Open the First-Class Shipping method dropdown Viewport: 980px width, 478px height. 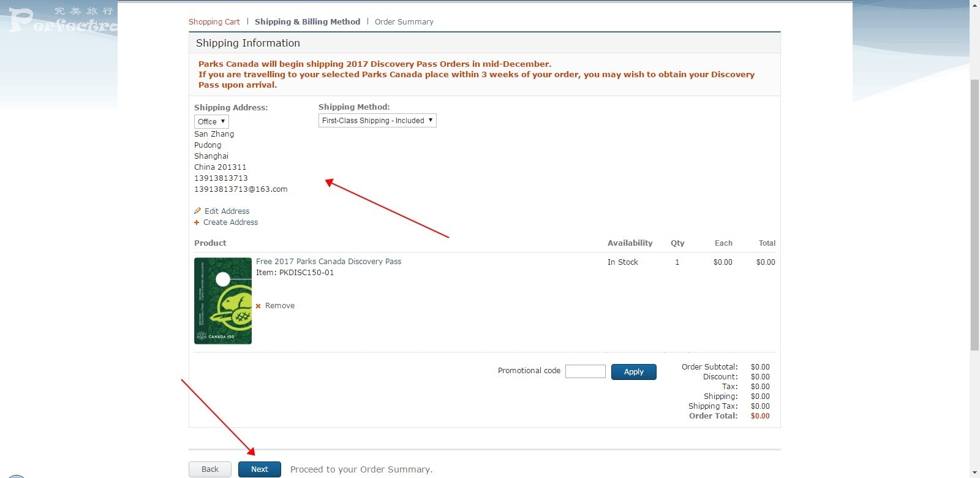(x=377, y=121)
